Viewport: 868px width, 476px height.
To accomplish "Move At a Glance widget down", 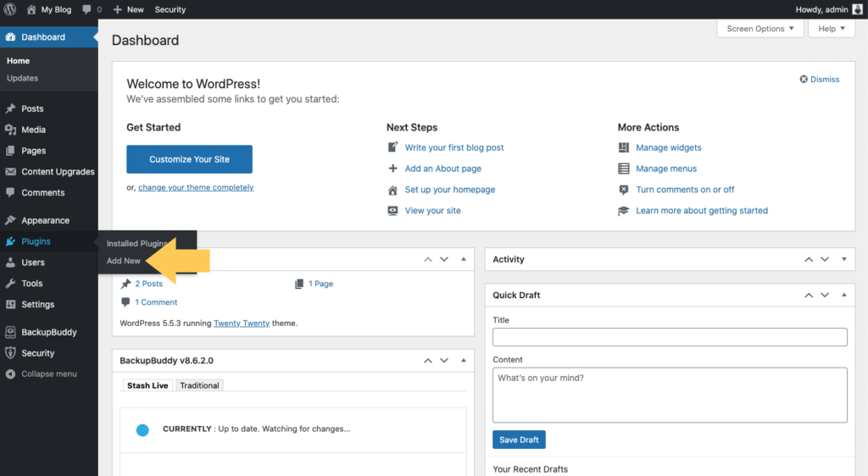I will point(444,259).
